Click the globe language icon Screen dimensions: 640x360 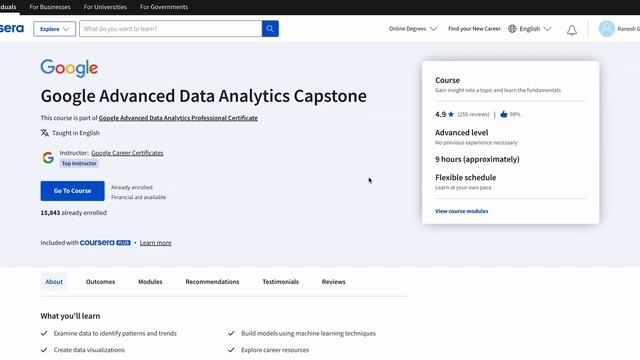512,29
